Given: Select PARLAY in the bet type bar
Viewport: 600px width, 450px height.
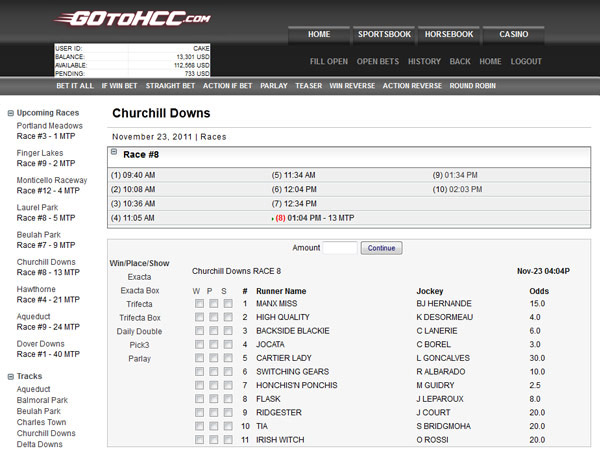Looking at the screenshot, I should click(x=274, y=86).
